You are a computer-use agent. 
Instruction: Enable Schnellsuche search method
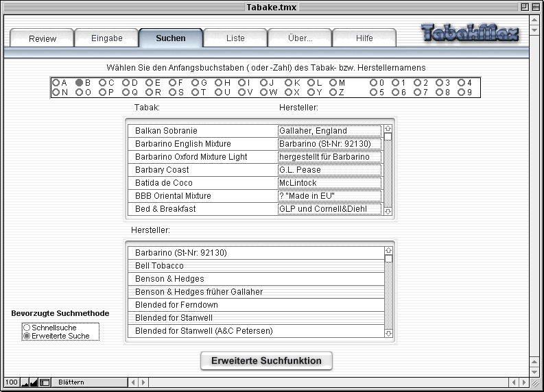27,328
